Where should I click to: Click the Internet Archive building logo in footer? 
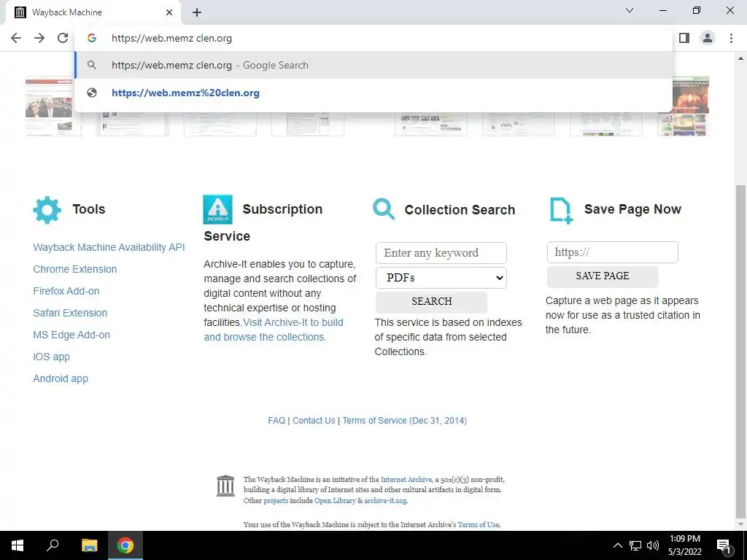click(x=225, y=486)
